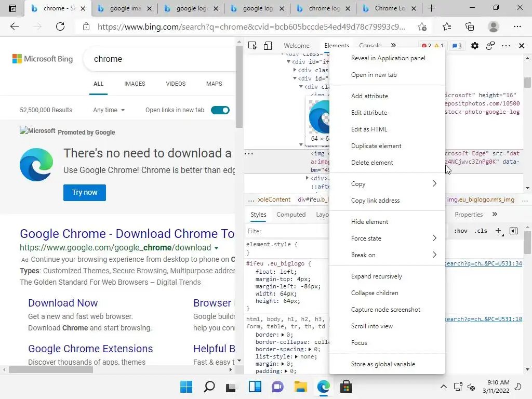Viewport: 532px width, 399px height.
Task: Expand the collapsed <div>… node triangle
Action: tap(307, 178)
